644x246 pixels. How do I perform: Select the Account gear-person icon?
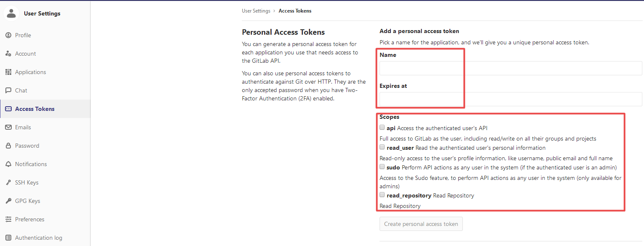[8, 54]
